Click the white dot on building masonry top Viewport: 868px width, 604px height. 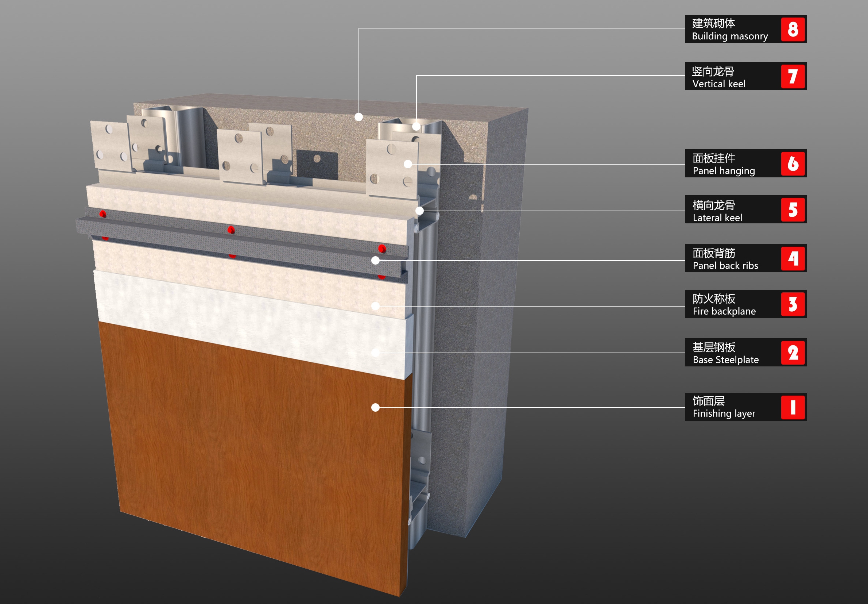click(x=359, y=117)
